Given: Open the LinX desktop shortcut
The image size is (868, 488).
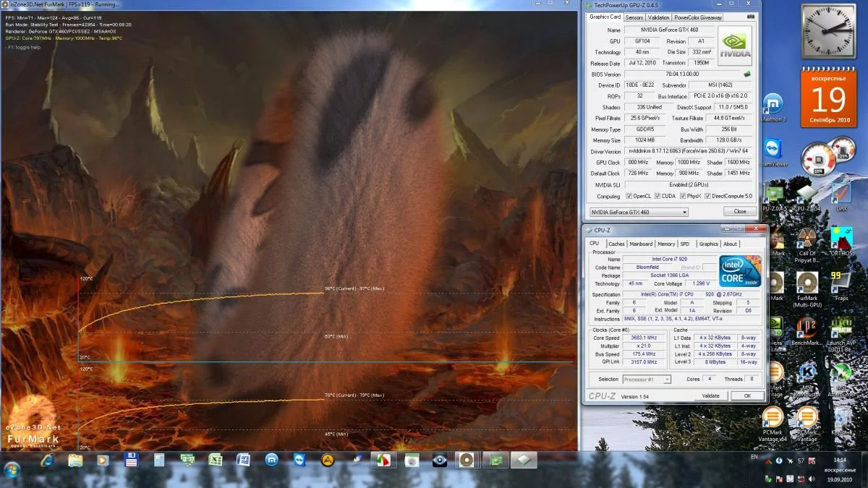Looking at the screenshot, I should click(841, 195).
